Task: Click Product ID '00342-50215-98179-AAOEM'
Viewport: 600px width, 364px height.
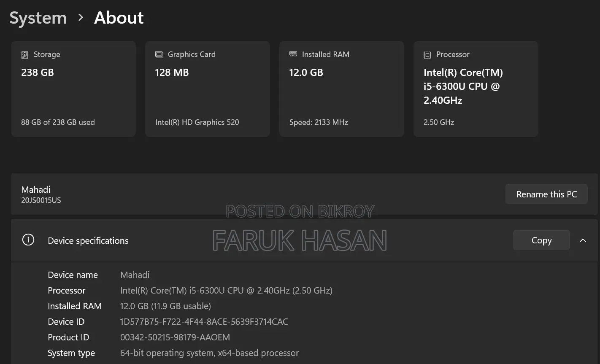Action: 175,337
